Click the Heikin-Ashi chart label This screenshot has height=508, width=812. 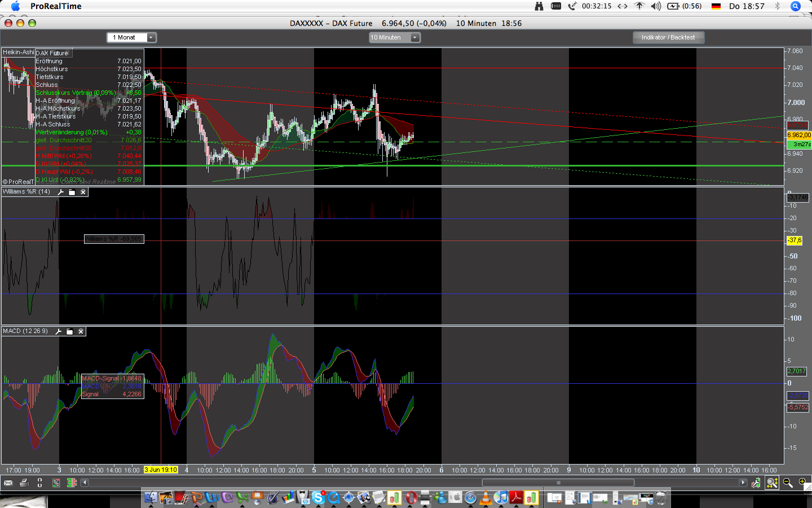pyautogui.click(x=19, y=52)
